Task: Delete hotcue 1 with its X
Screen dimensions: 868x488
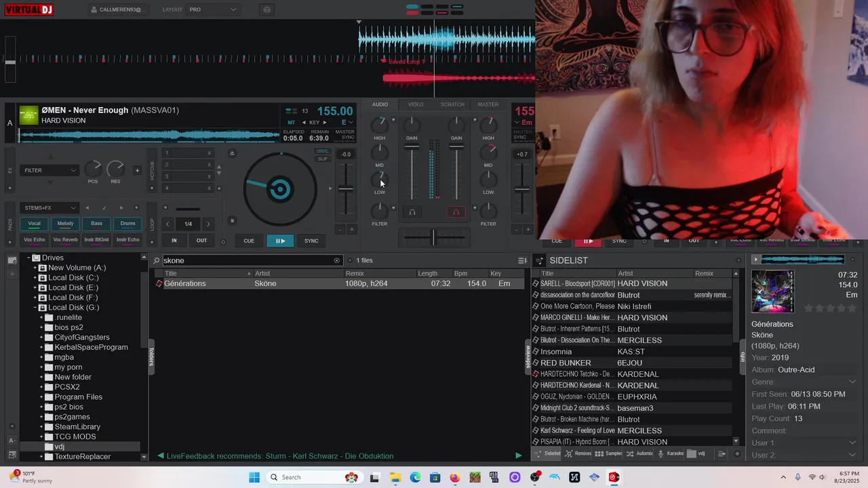Action: click(209, 153)
